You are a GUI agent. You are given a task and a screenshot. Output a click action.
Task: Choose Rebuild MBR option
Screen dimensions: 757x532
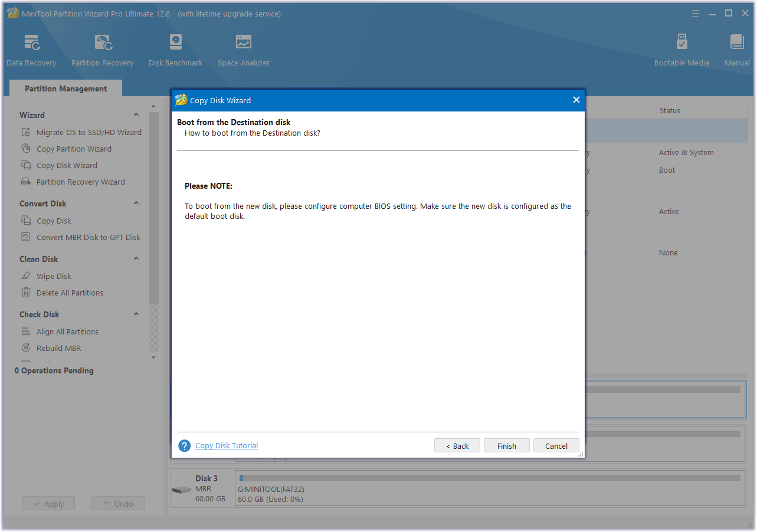[58, 348]
